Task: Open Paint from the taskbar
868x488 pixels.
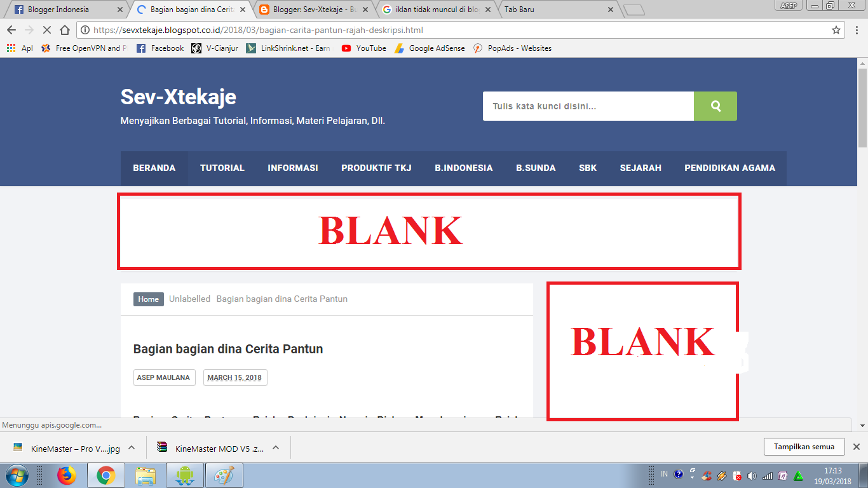Action: 225,475
